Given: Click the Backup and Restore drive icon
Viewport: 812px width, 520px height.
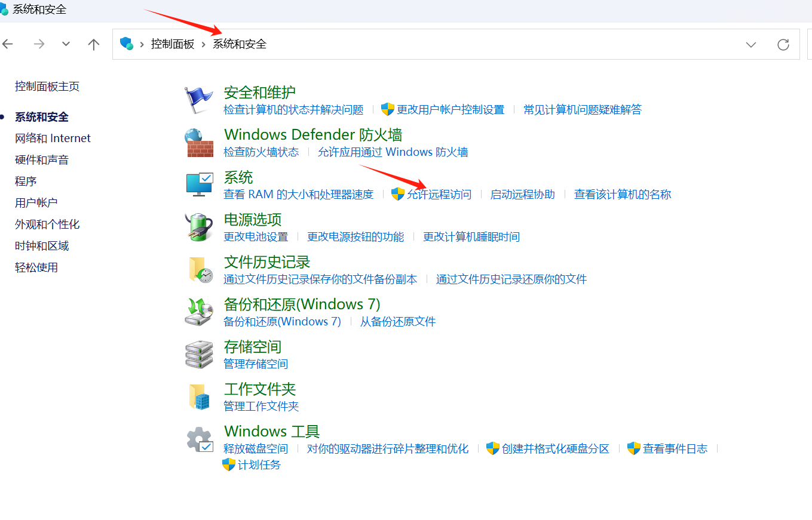Looking at the screenshot, I should (199, 312).
